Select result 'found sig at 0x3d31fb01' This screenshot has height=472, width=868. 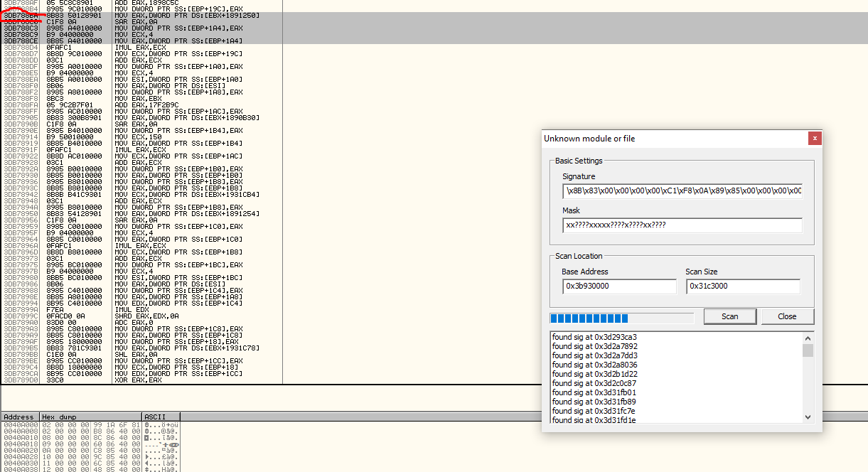click(x=594, y=392)
